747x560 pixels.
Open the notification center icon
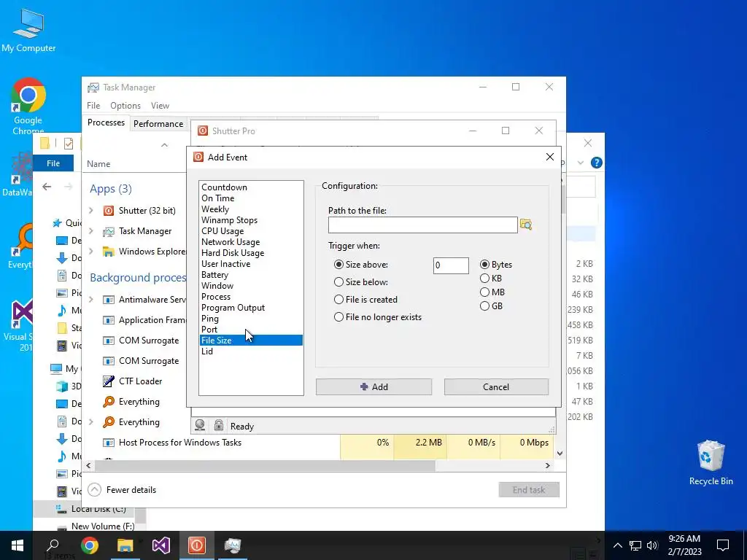pyautogui.click(x=723, y=545)
